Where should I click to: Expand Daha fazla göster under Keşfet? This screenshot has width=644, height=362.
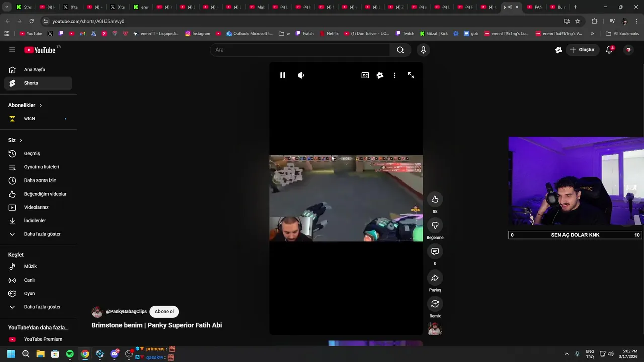coord(38,307)
